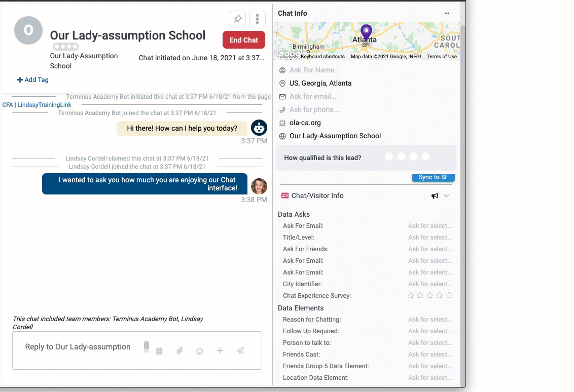Click the "Data Elements" section heading
Screen dimensions: 574x392
point(301,308)
